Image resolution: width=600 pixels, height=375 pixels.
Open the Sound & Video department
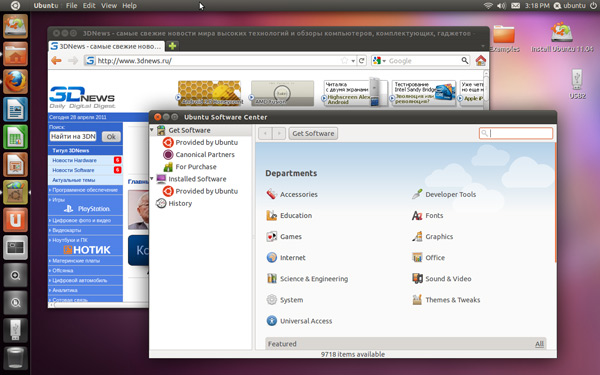click(442, 279)
